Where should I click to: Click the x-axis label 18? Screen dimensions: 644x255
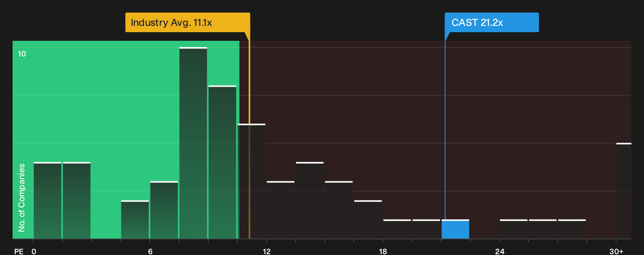(383, 251)
